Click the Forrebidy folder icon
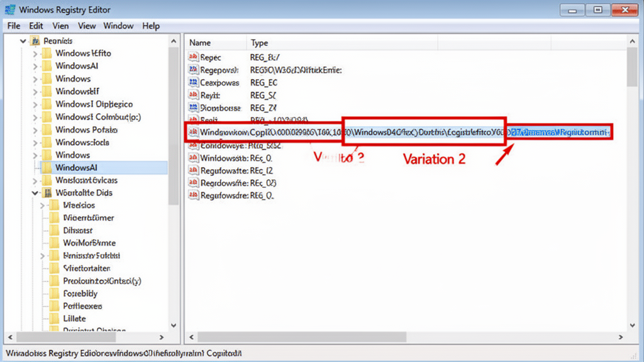The image size is (644, 362). click(x=55, y=293)
